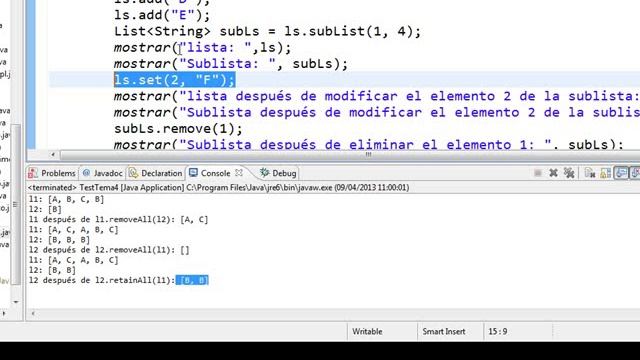Click the left panel scrollbar down arrow
This screenshot has height=360, width=640.
[x=16, y=302]
